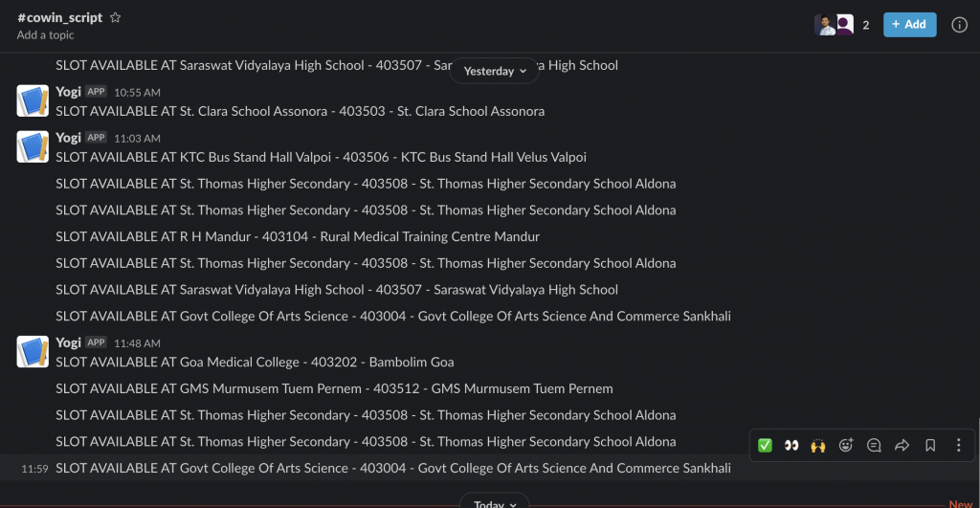Open channel details info icon

pos(959,25)
